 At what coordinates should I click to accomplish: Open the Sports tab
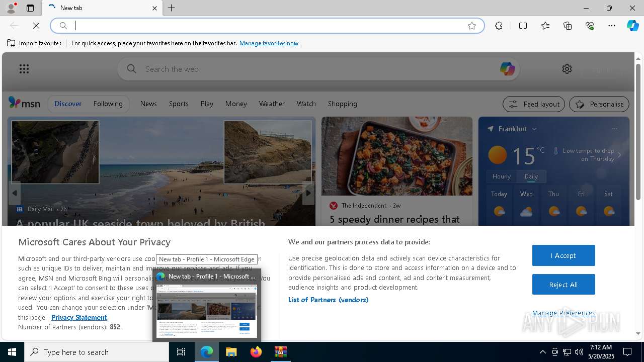[179, 104]
